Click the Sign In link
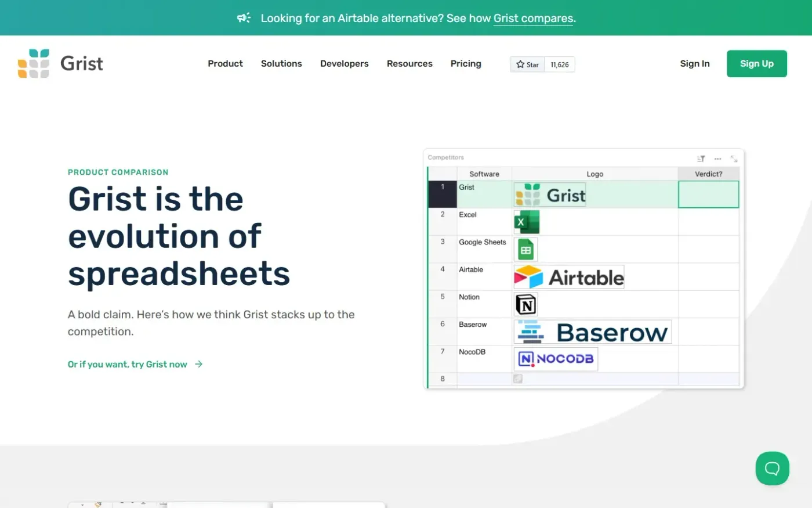 click(x=695, y=63)
